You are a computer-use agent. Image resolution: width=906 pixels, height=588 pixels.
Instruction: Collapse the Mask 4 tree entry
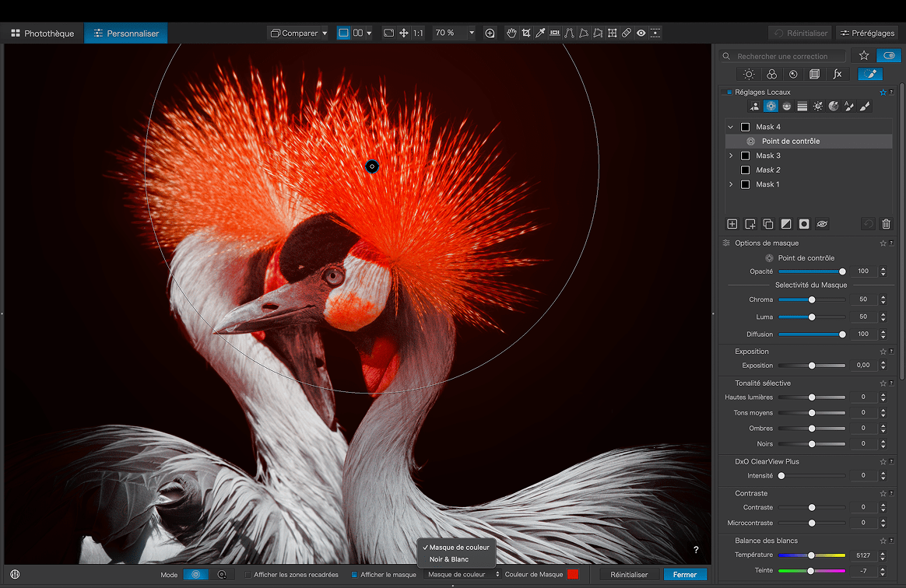[x=730, y=127]
